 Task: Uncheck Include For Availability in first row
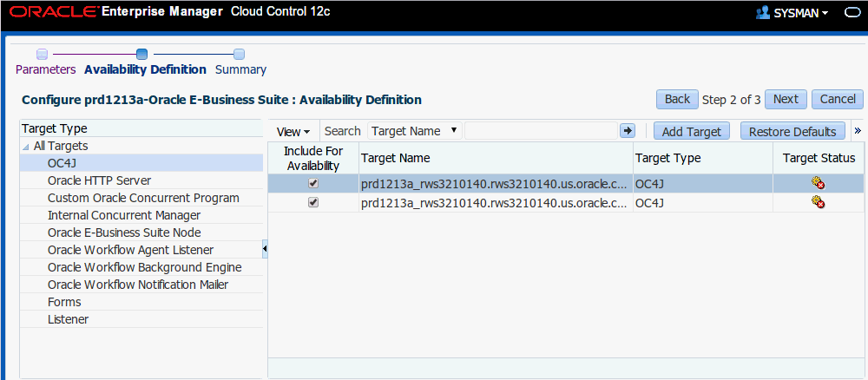click(x=313, y=184)
